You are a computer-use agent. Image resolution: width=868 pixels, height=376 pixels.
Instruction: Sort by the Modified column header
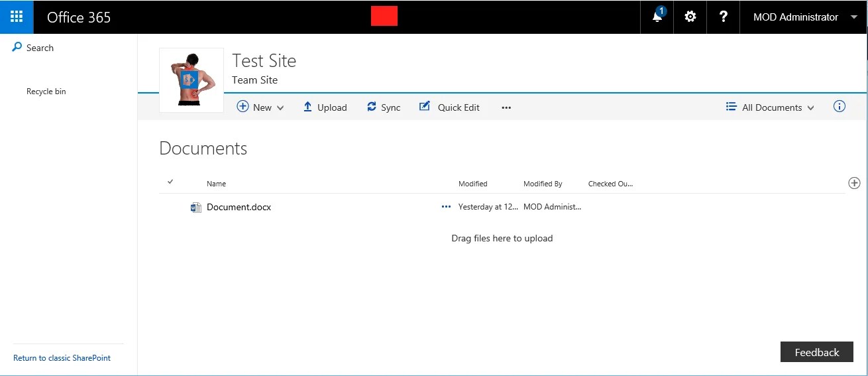point(473,184)
